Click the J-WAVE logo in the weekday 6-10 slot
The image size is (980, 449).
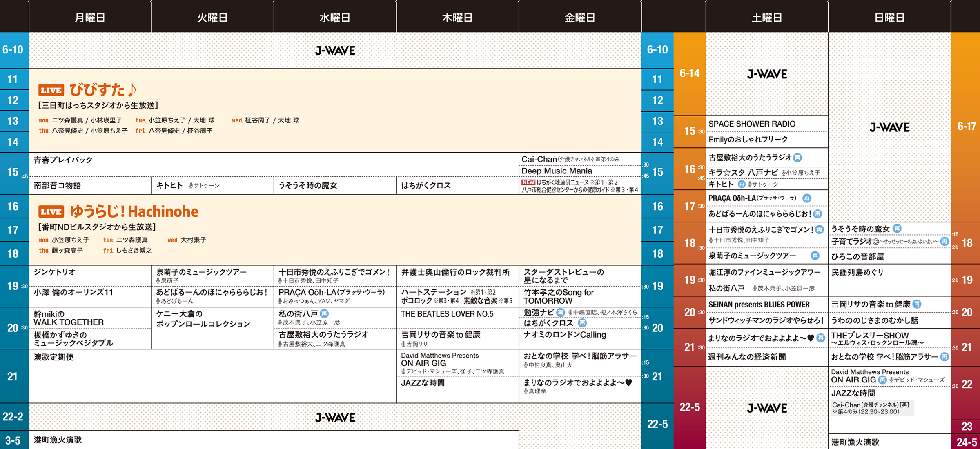click(x=335, y=51)
